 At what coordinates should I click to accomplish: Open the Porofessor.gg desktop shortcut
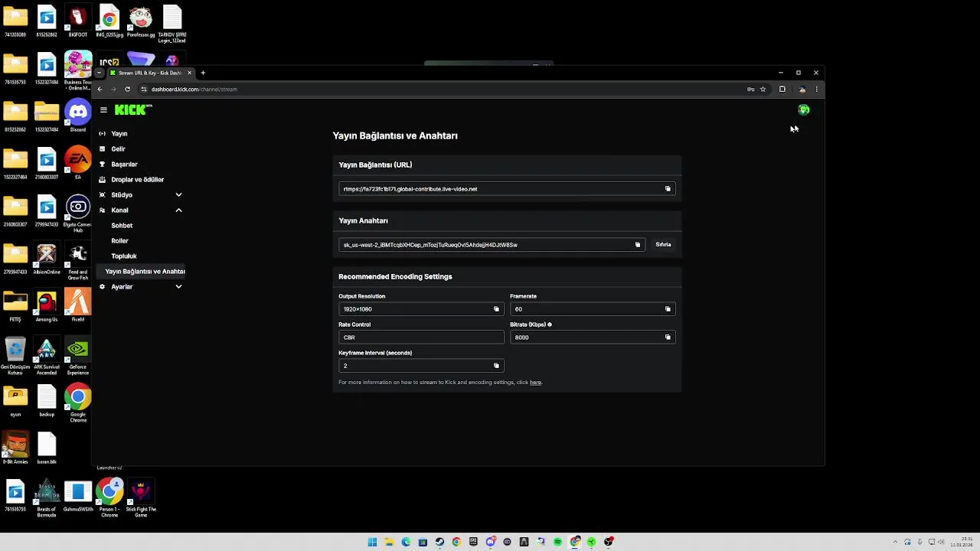click(x=141, y=21)
